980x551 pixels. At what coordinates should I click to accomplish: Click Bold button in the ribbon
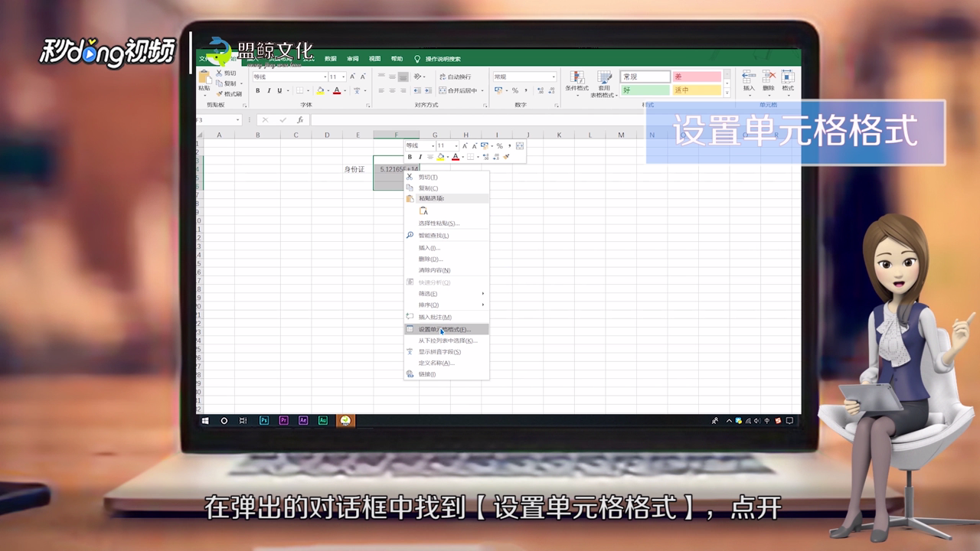(x=258, y=90)
